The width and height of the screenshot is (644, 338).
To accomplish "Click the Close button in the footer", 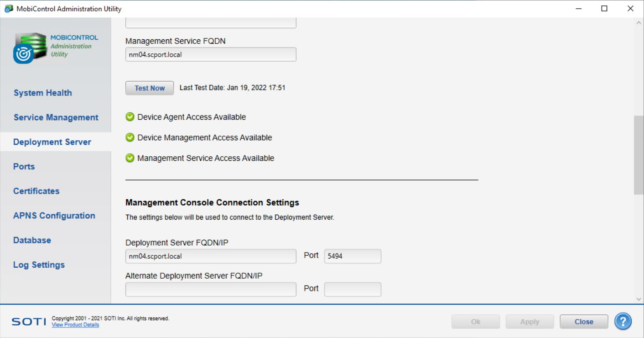I will [584, 322].
